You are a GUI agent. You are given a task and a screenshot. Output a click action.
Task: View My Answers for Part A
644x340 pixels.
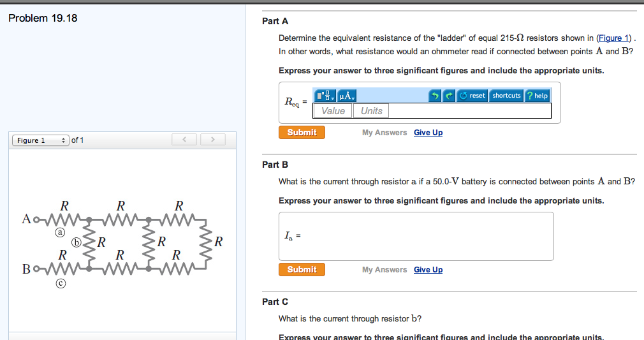(x=384, y=133)
